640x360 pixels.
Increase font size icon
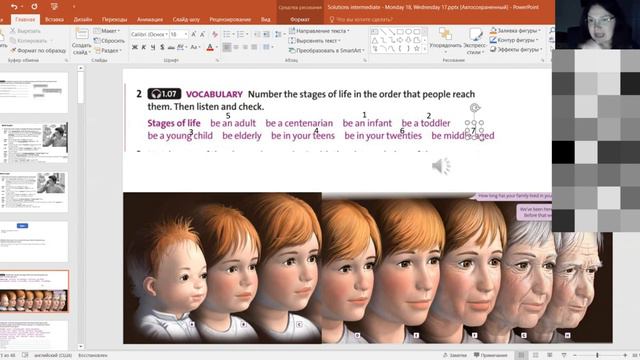193,34
